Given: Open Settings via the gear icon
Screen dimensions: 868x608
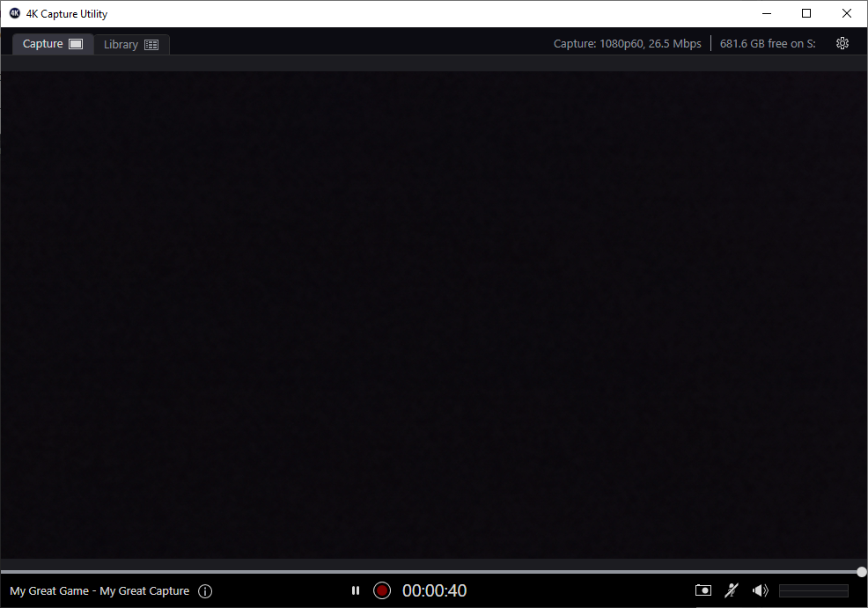Looking at the screenshot, I should (x=842, y=42).
